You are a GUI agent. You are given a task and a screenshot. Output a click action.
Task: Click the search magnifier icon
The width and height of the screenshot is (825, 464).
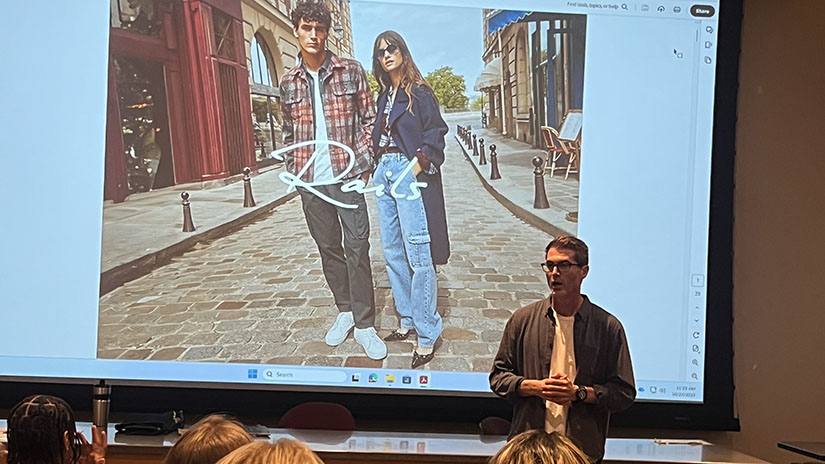[625, 7]
